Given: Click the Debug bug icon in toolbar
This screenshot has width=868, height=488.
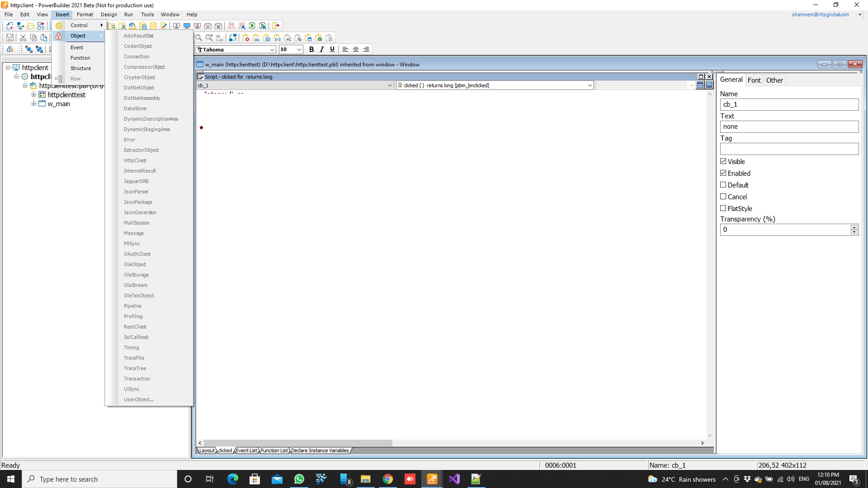Looking at the screenshot, I should 231,26.
